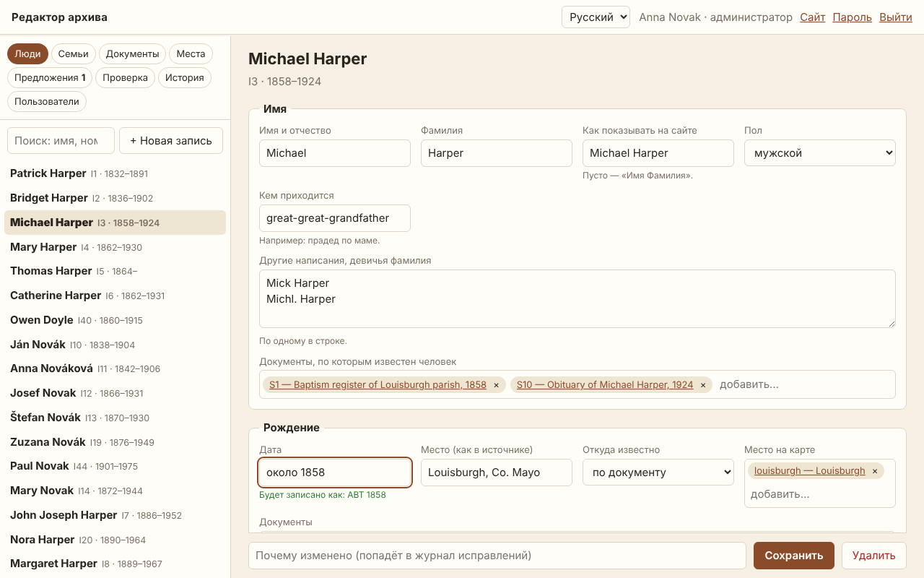Viewport: 924px width, 578px height.
Task: Click the Почему изменено reason field
Action: pyautogui.click(x=497, y=556)
